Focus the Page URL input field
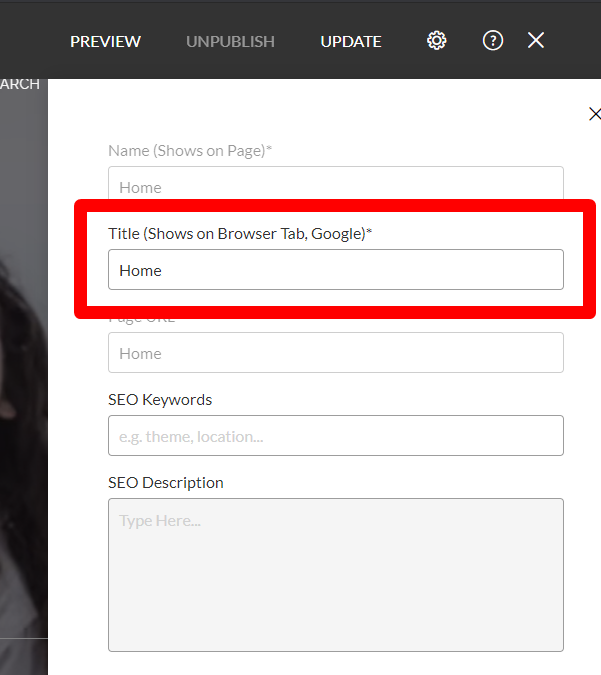 336,353
